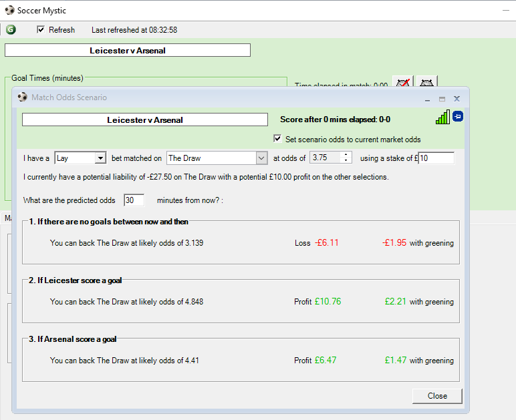
Task: Click the predicted odds minutes field
Action: tap(134, 200)
